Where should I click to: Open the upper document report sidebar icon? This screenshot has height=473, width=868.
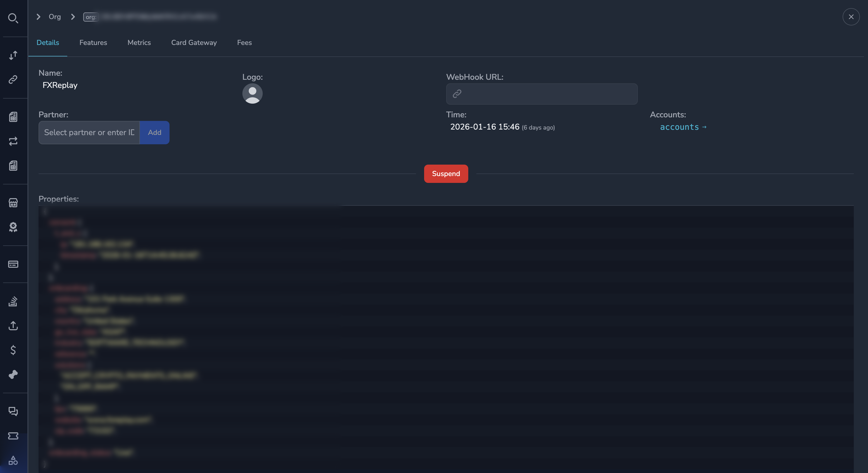pyautogui.click(x=13, y=117)
